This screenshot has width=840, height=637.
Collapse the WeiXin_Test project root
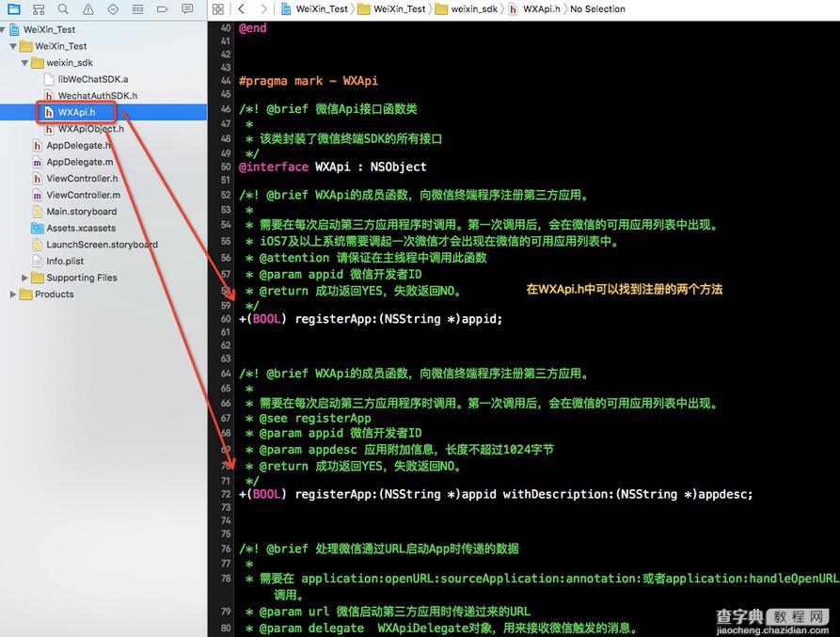3,29
